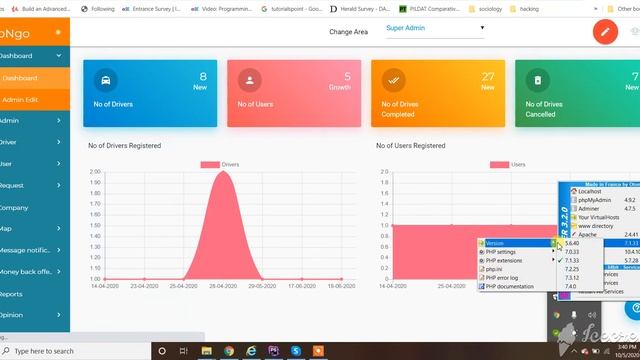Toggle Users legend swatch on chart
This screenshot has height=360, width=640.
coord(499,164)
